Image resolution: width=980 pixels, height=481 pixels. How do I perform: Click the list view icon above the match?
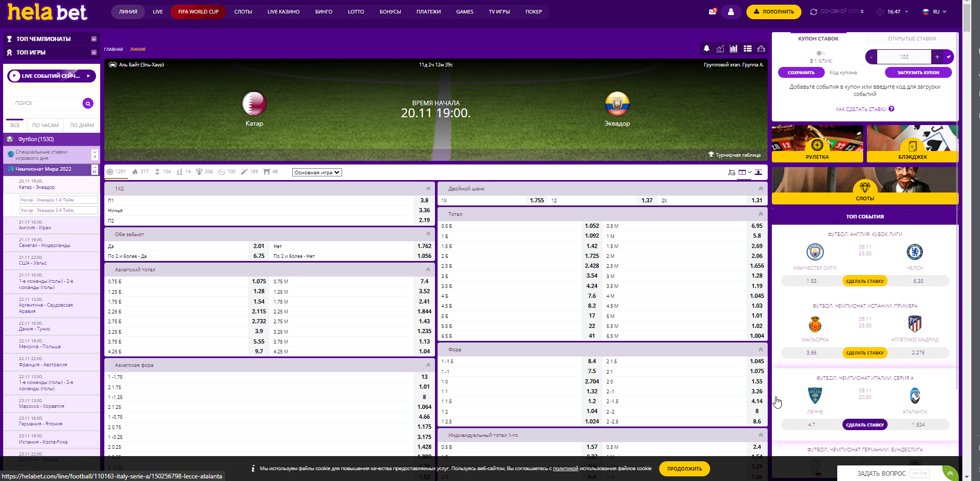(747, 48)
